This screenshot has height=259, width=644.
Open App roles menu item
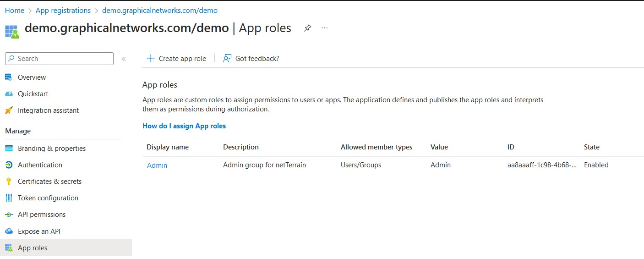(33, 248)
